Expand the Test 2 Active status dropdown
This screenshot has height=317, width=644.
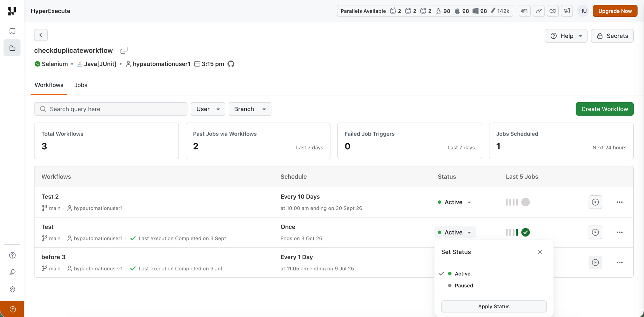tap(455, 202)
